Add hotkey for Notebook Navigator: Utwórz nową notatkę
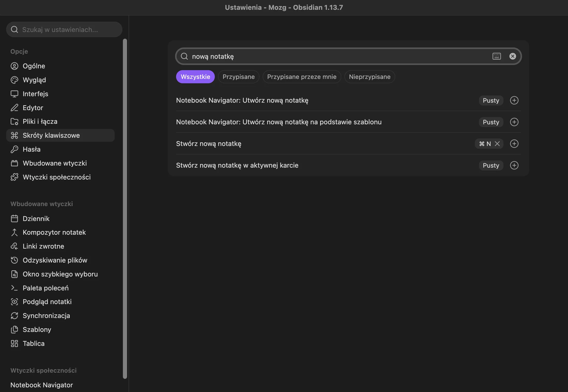This screenshot has height=392, width=568. pos(514,100)
